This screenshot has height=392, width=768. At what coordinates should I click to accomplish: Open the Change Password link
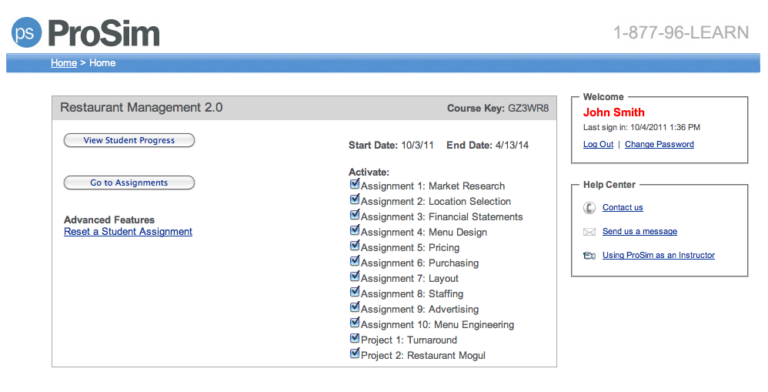coord(659,145)
